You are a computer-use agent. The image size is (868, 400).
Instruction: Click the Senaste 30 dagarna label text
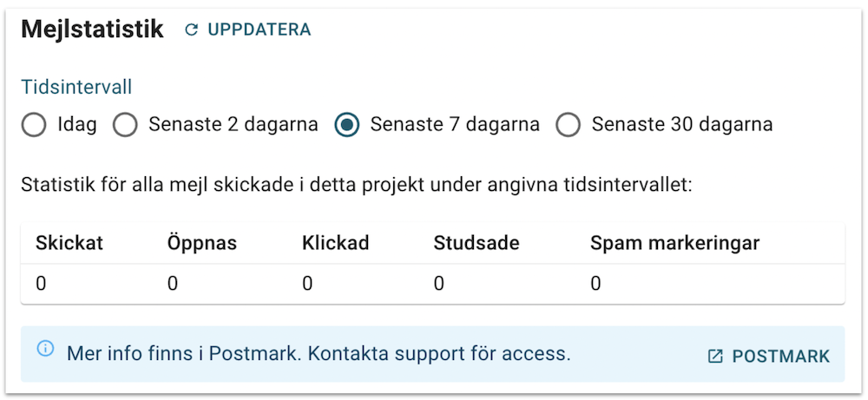[x=681, y=125]
